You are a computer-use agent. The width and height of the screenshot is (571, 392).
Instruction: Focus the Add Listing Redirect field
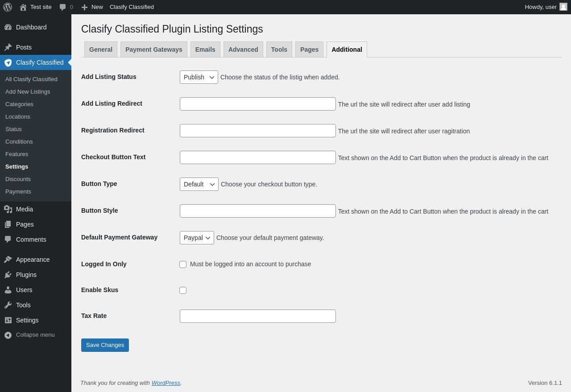pyautogui.click(x=258, y=104)
